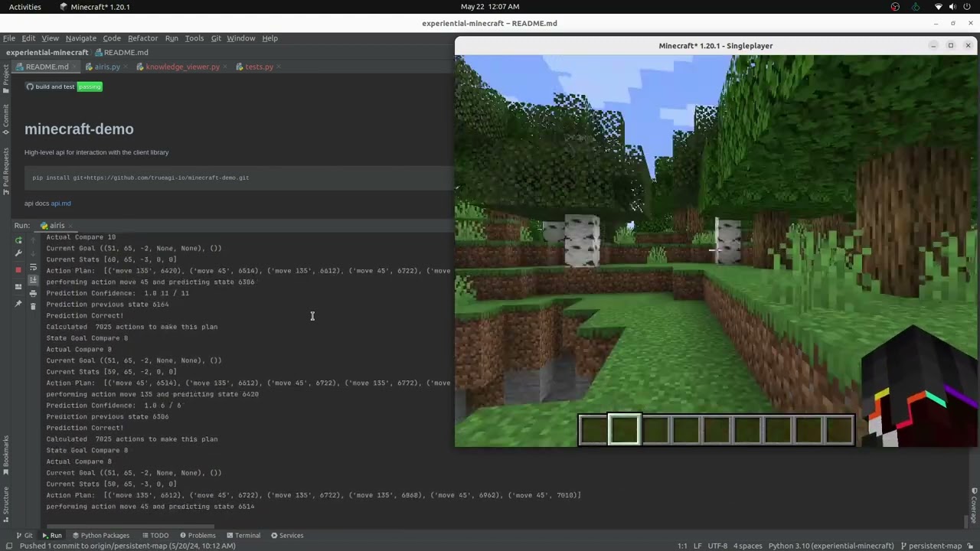
Task: Toggle scroll to end of console
Action: pos(33,280)
